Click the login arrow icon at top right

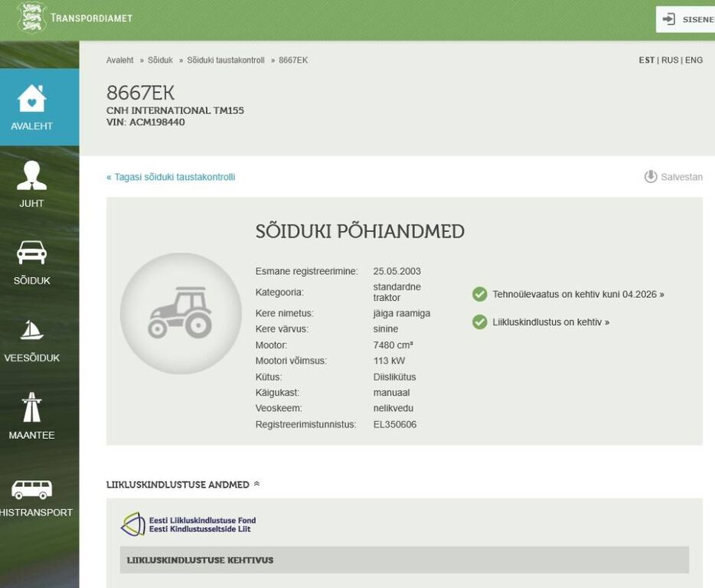click(668, 19)
